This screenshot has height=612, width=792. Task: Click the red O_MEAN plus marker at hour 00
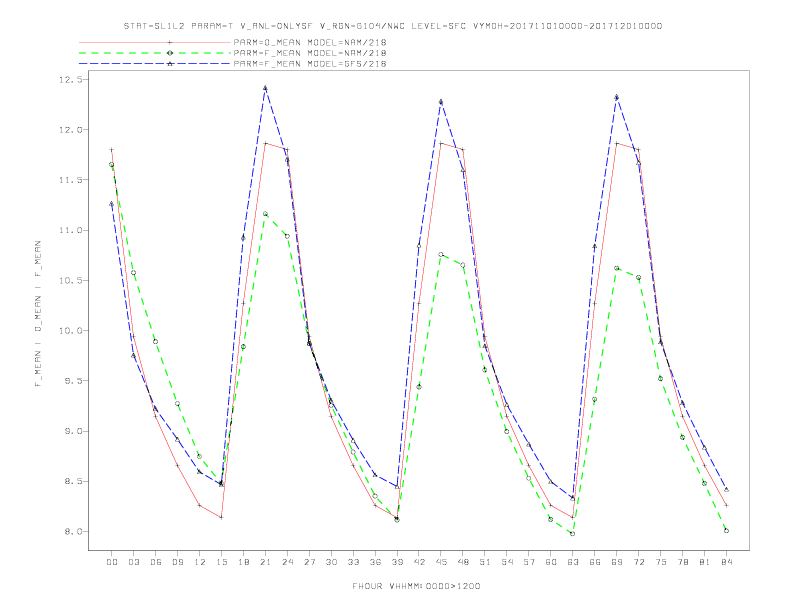pyautogui.click(x=112, y=150)
